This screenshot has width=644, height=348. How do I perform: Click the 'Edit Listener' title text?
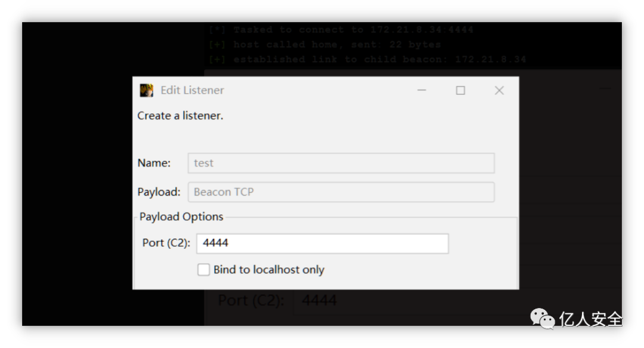click(x=192, y=90)
